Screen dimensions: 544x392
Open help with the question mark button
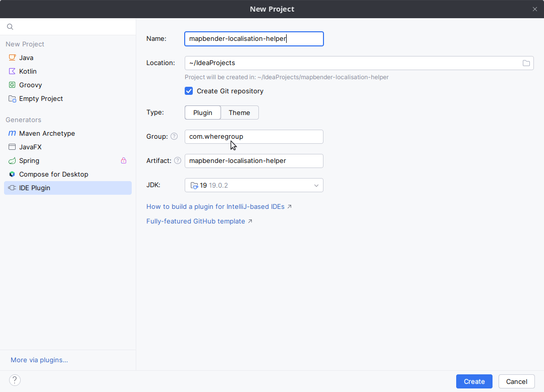(15, 380)
